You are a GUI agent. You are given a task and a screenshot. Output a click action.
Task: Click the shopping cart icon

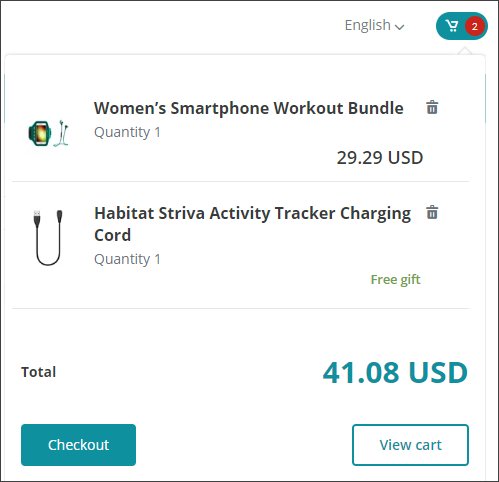click(x=452, y=26)
